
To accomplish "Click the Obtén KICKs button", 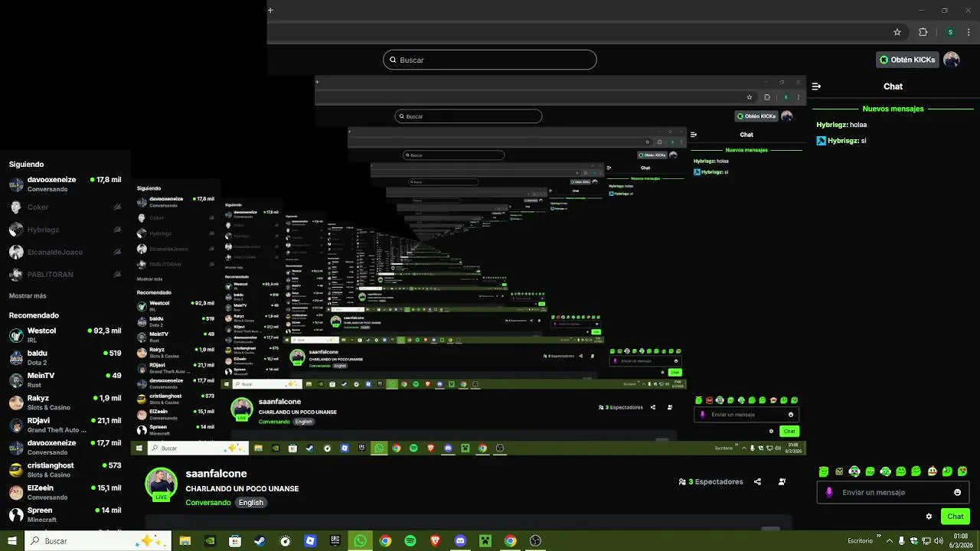I will 907,60.
